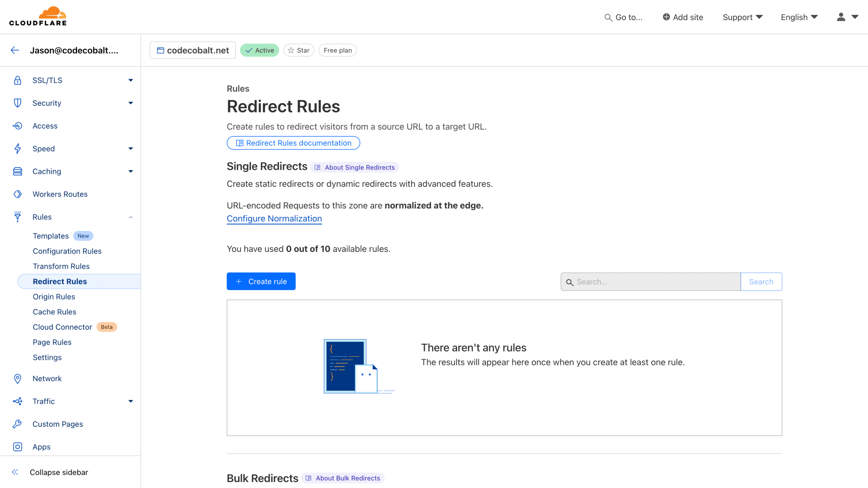The image size is (868, 488).
Task: Expand the Traffic section
Action: coord(130,401)
